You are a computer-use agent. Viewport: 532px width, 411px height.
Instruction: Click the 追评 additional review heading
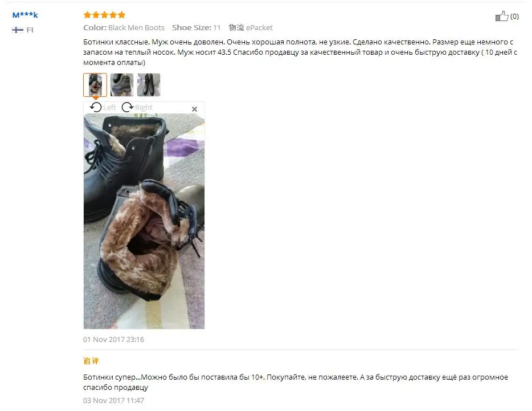pyautogui.click(x=91, y=361)
